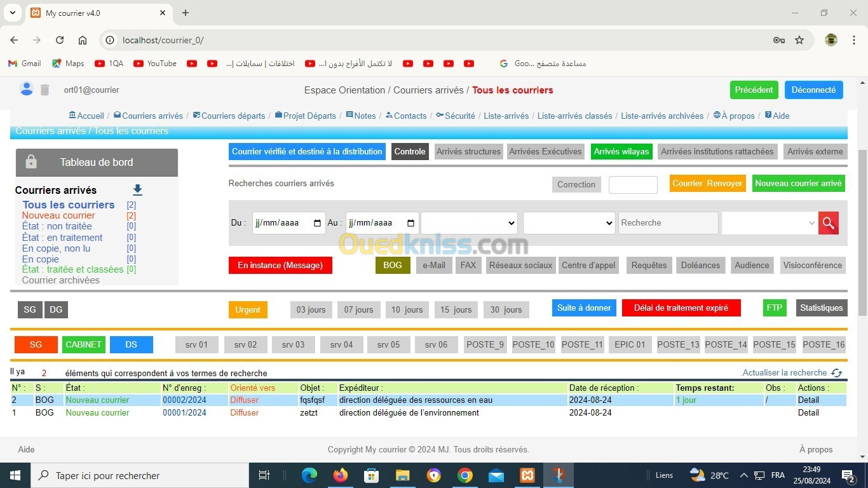Image resolution: width=868 pixels, height=488 pixels.
Task: Open calendar picker in Du date field
Action: [318, 223]
